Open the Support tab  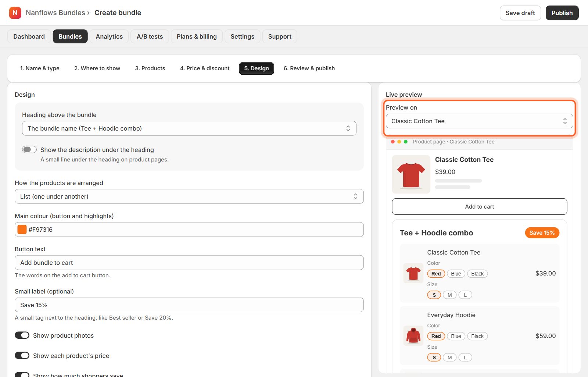pyautogui.click(x=280, y=36)
